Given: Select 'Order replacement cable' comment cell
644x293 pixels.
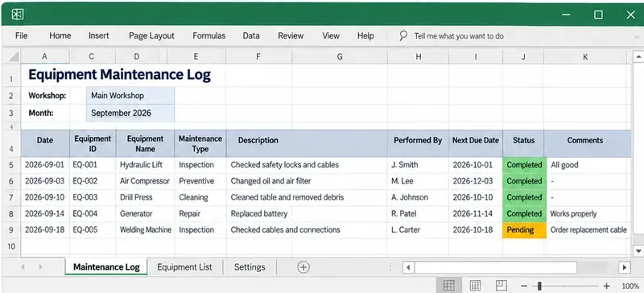Looking at the screenshot, I should coord(588,229).
